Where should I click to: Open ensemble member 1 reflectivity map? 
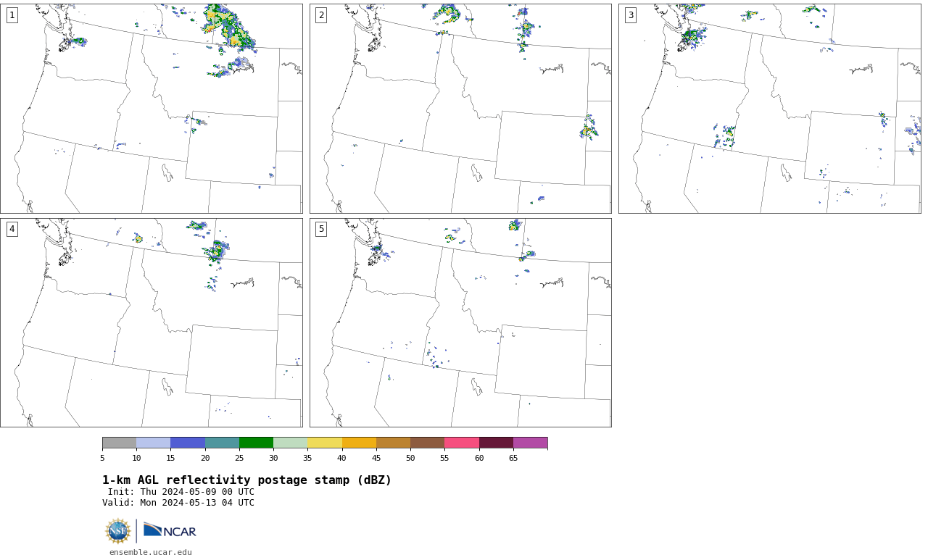[152, 109]
